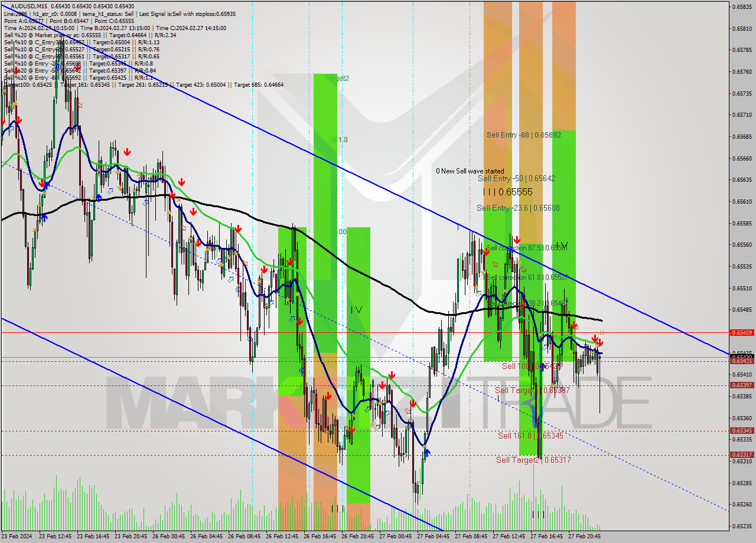Click the 0.65660 price axis value
The width and height of the screenshot is (756, 543).
742,158
